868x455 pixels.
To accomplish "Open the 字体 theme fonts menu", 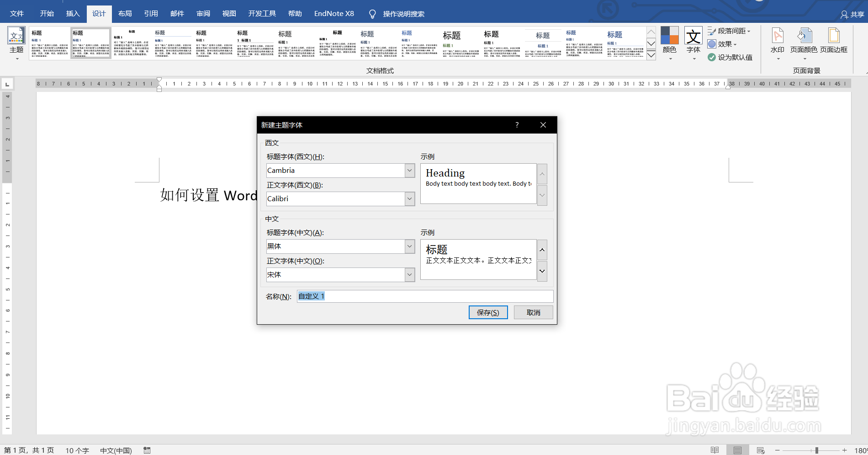I will pos(693,43).
